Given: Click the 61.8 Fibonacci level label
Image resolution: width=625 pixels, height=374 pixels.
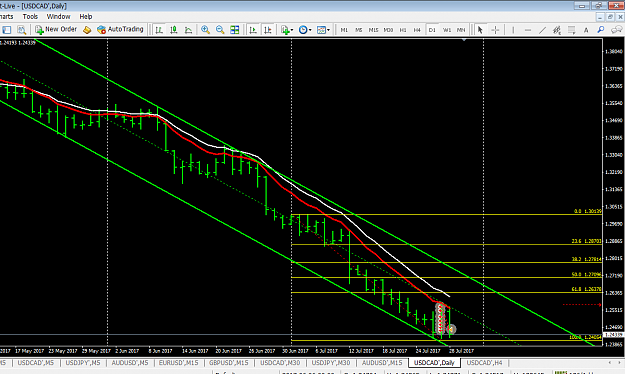Looking at the screenshot, I should (x=586, y=289).
